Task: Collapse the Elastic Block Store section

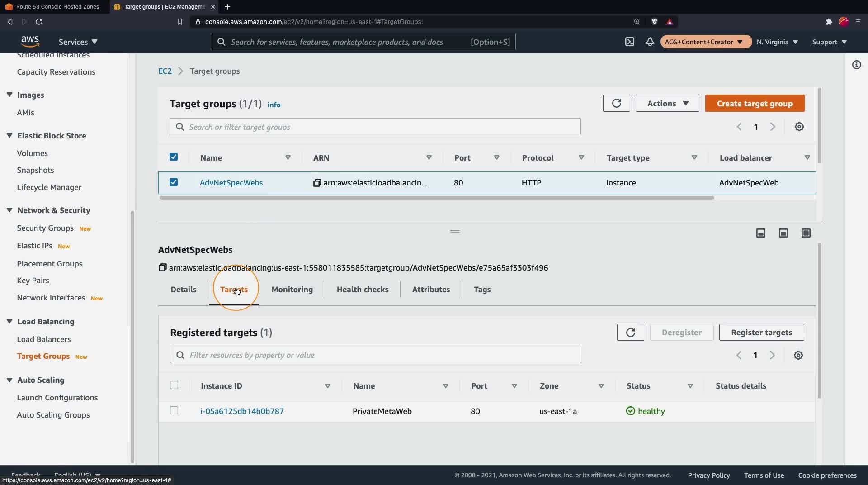Action: click(9, 135)
